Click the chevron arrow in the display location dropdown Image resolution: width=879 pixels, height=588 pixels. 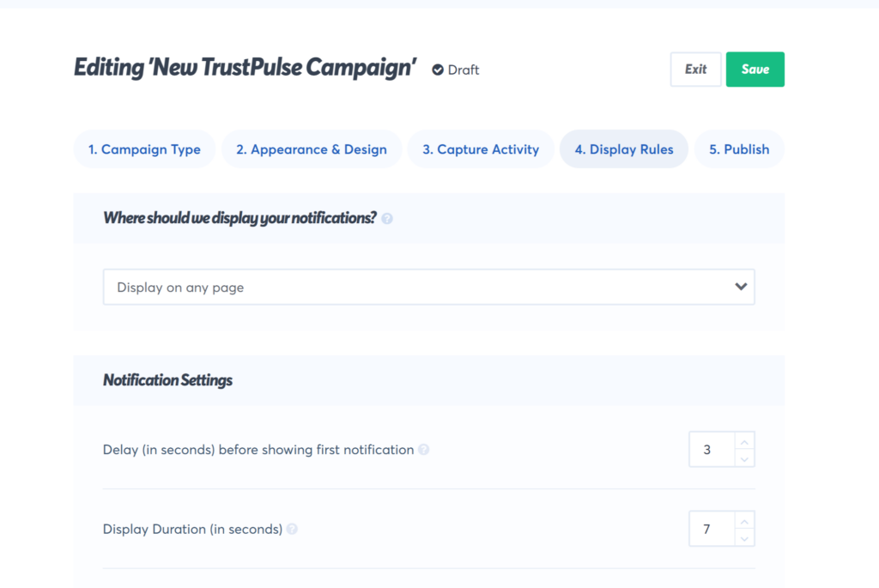(x=741, y=288)
